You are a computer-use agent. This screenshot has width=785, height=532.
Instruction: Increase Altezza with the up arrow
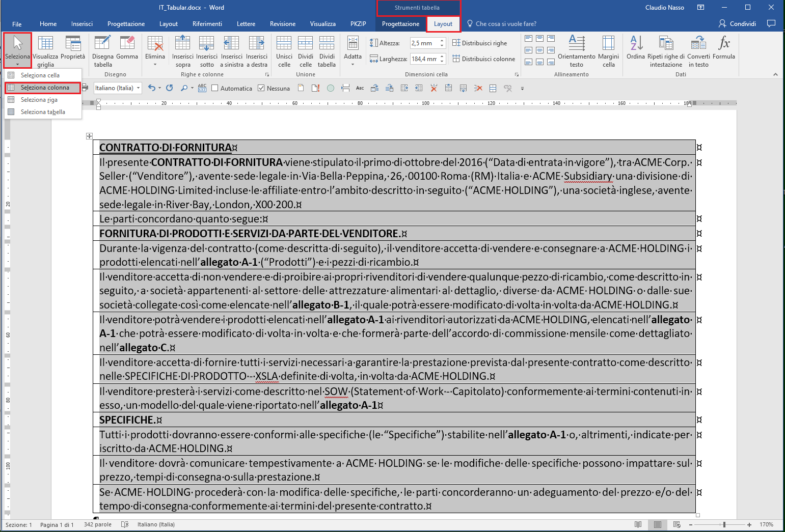(442, 41)
